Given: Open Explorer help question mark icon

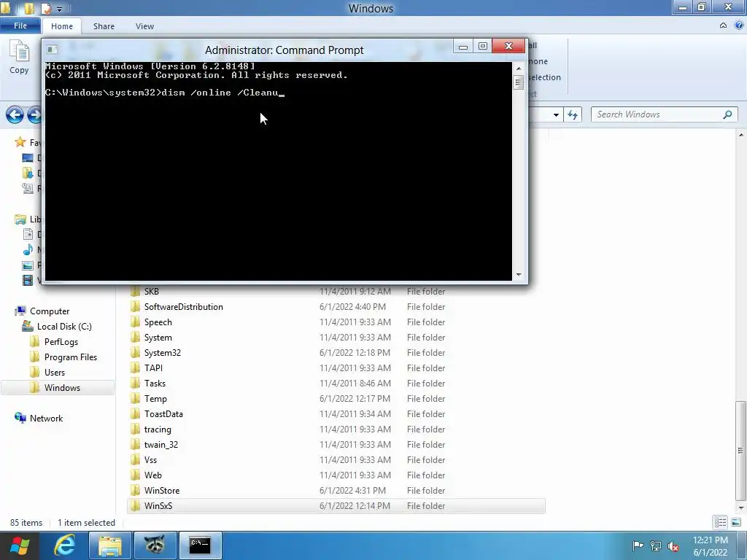Looking at the screenshot, I should [739, 26].
